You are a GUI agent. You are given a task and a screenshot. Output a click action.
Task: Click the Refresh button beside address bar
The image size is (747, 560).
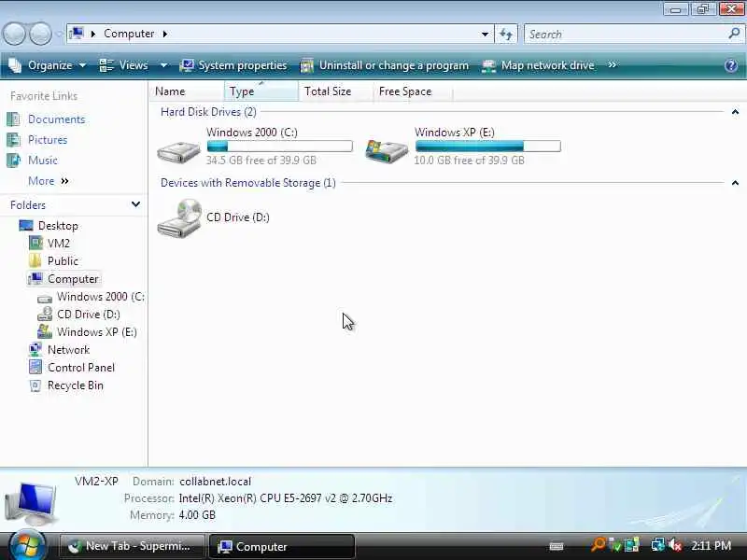[506, 35]
